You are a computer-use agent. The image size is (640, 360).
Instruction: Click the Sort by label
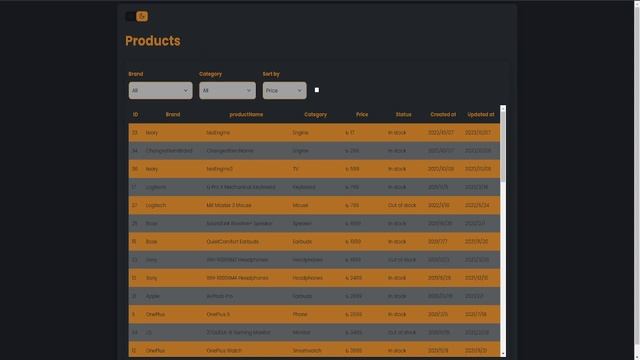tap(271, 74)
